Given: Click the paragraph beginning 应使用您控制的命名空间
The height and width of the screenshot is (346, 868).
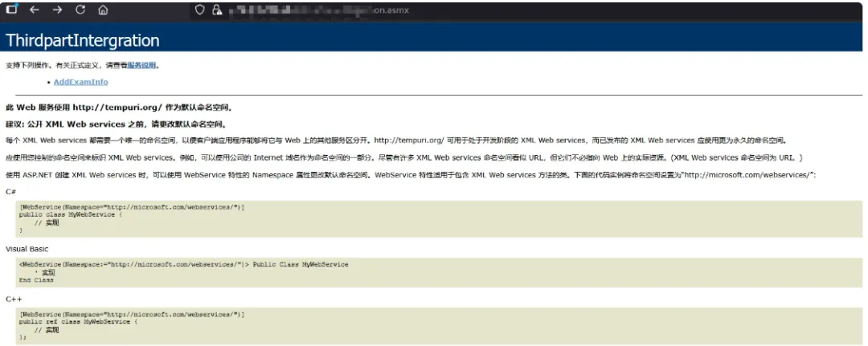Looking at the screenshot, I should click(x=403, y=158).
